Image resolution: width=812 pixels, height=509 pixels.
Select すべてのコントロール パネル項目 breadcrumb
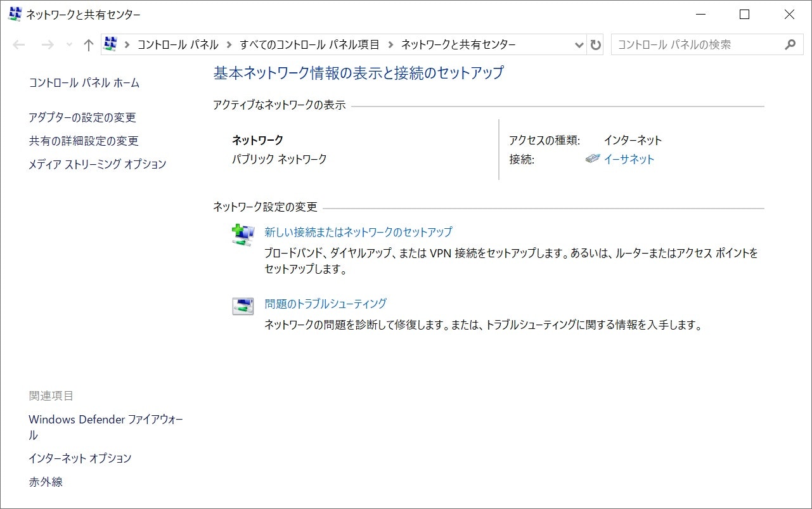tap(310, 45)
